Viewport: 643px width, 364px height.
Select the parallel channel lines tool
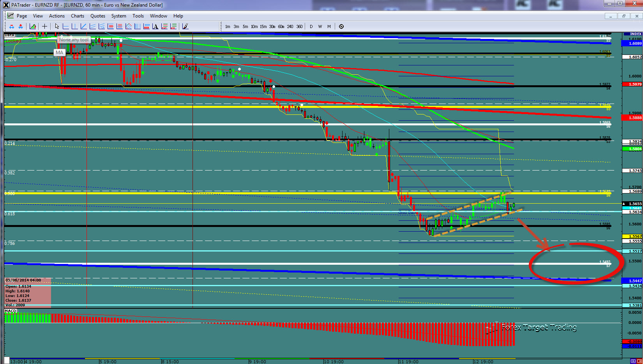pos(92,26)
